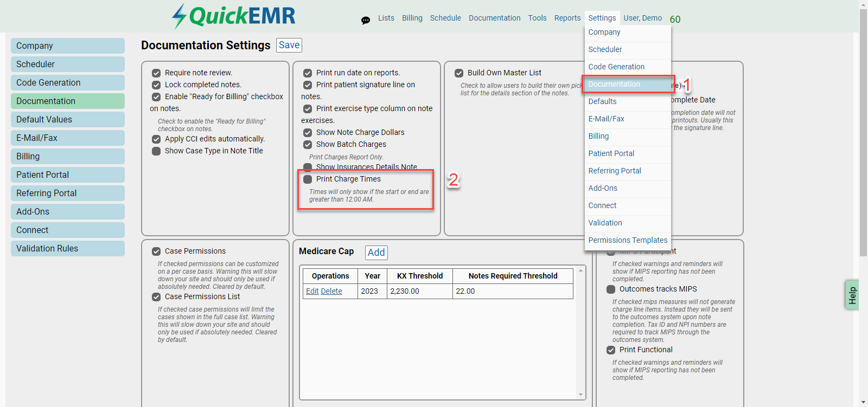The height and width of the screenshot is (407, 868).
Task: Select E-Mail/Fax in Settings dropdown
Action: (628, 119)
